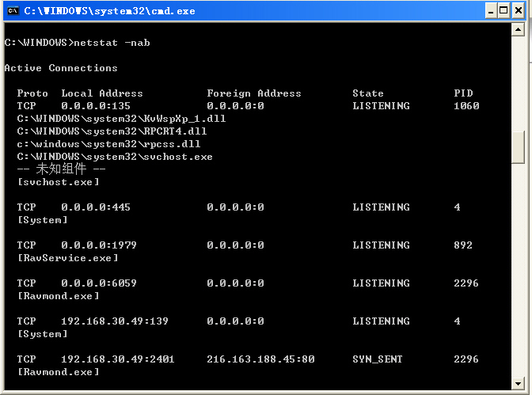
Task: Click the cmd.exe icon in the title bar
Action: (x=13, y=11)
